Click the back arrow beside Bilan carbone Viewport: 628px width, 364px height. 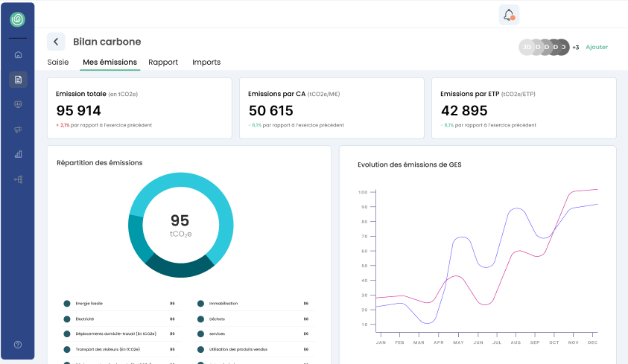pyautogui.click(x=56, y=42)
